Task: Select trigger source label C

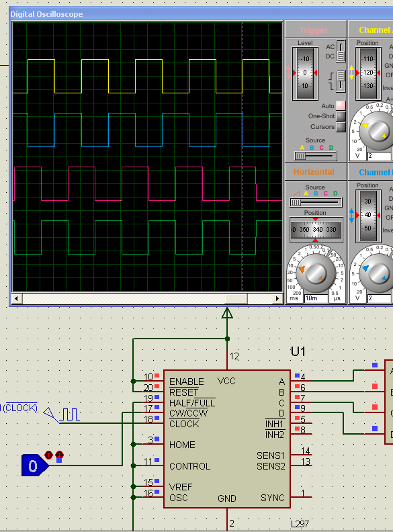Action: click(x=321, y=148)
